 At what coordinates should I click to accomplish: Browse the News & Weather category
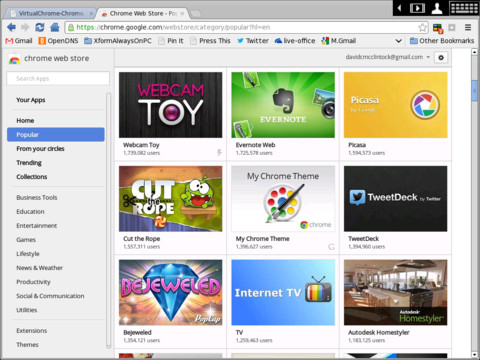[x=39, y=268]
